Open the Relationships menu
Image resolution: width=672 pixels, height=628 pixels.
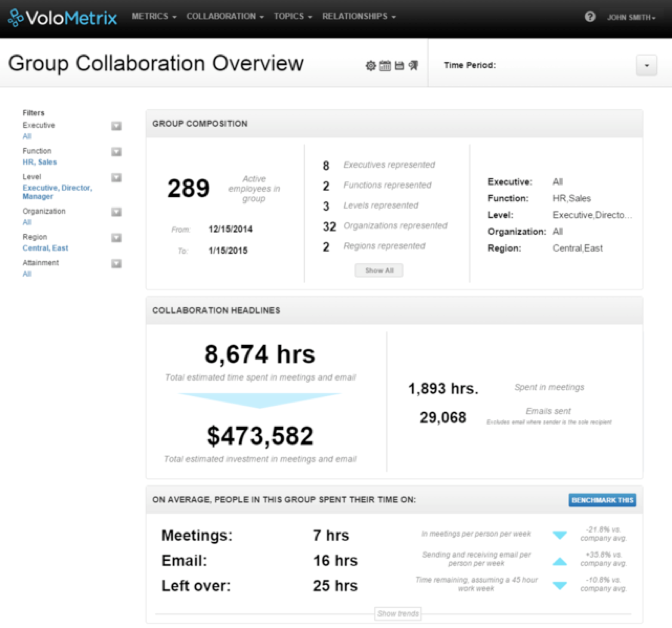359,17
